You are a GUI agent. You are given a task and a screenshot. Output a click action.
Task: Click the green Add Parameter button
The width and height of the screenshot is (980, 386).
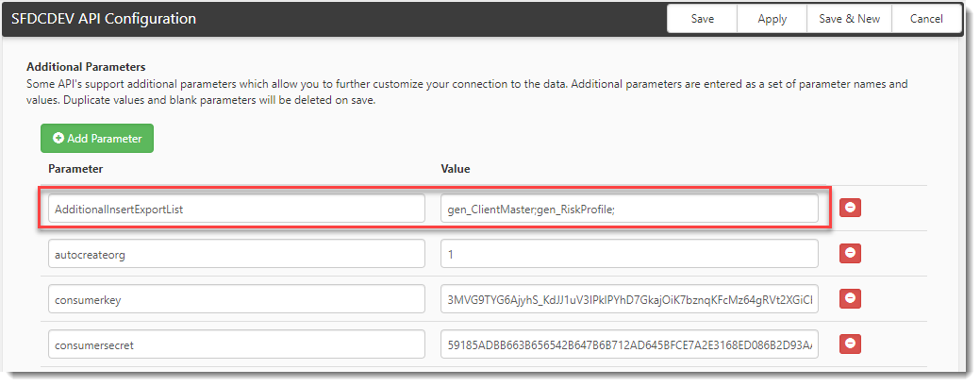pos(97,139)
